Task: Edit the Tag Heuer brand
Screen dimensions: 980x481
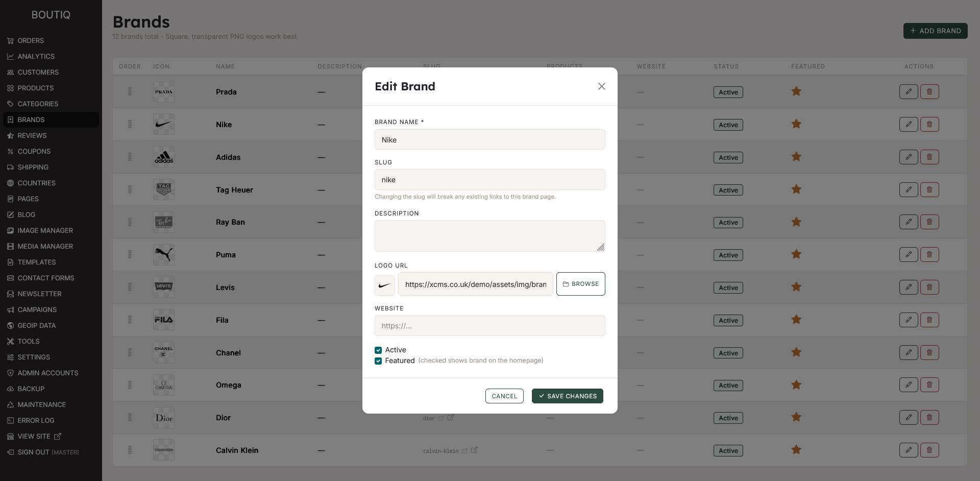Action: [x=909, y=190]
